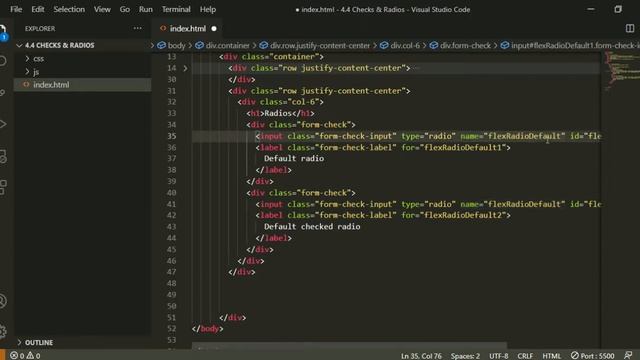The height and width of the screenshot is (360, 640).
Task: Click the EXPLORER panel title
Action: (40, 29)
